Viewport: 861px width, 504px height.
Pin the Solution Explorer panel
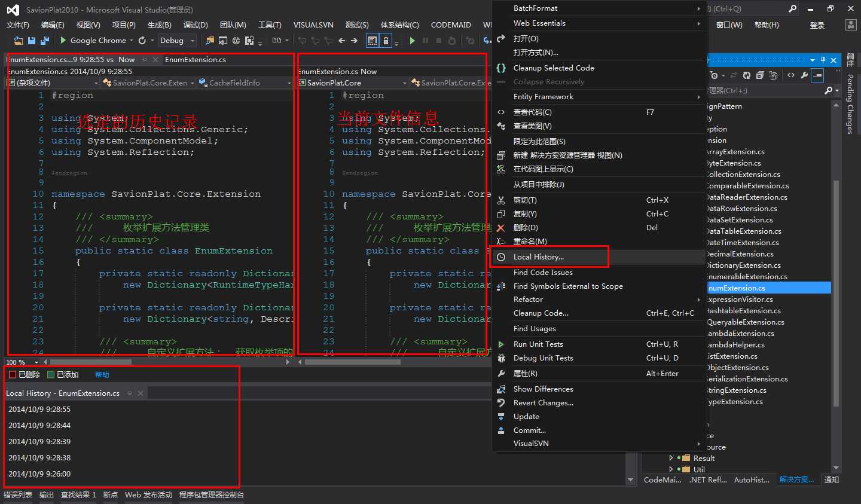click(823, 60)
